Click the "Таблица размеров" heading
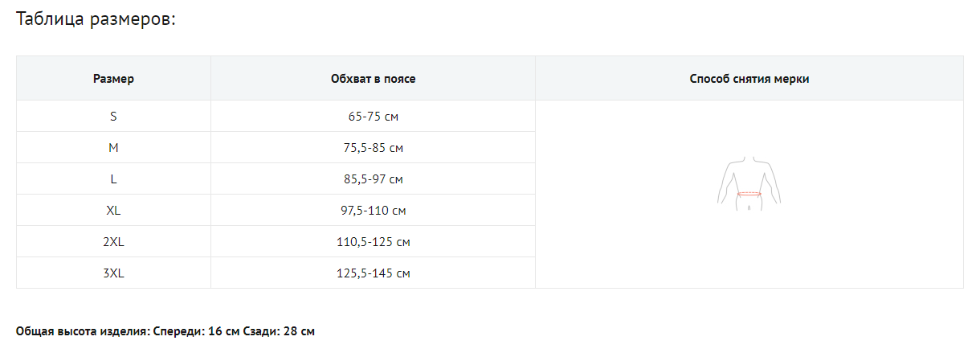The image size is (980, 357). pyautogui.click(x=96, y=19)
